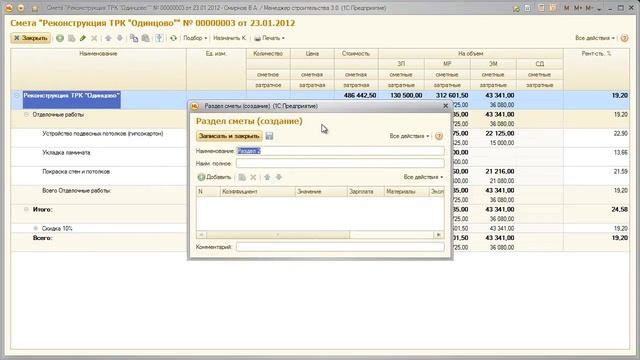This screenshot has height=360, width=640.
Task: Click the Зарплата column header
Action: click(x=366, y=191)
